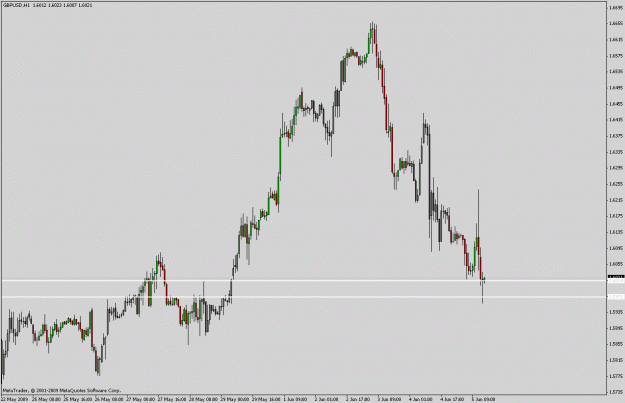Click the "2 Jun 17:00" time axis label
Image resolution: width=625 pixels, height=403 pixels.
pyautogui.click(x=358, y=399)
